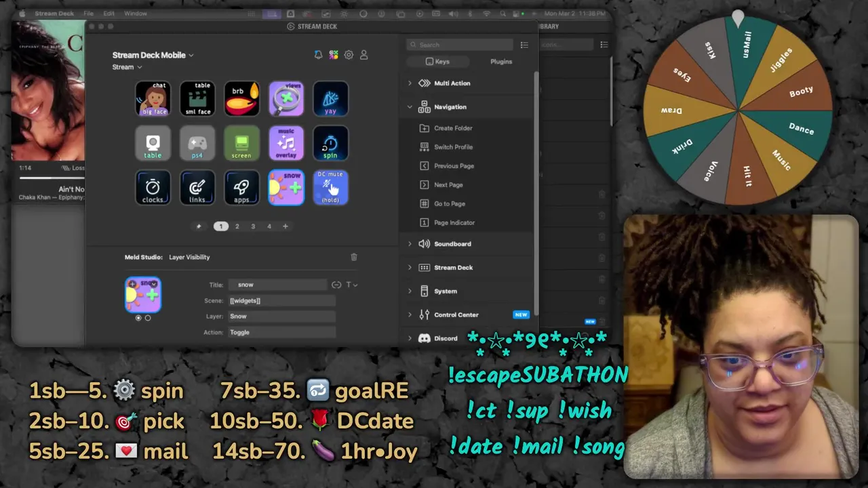Select the music overlay key
This screenshot has width=868, height=488.
point(286,143)
